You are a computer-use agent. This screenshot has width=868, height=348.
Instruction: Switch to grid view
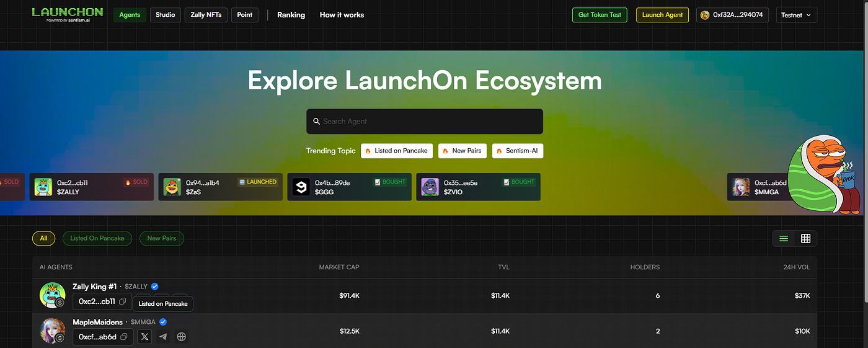coord(806,239)
